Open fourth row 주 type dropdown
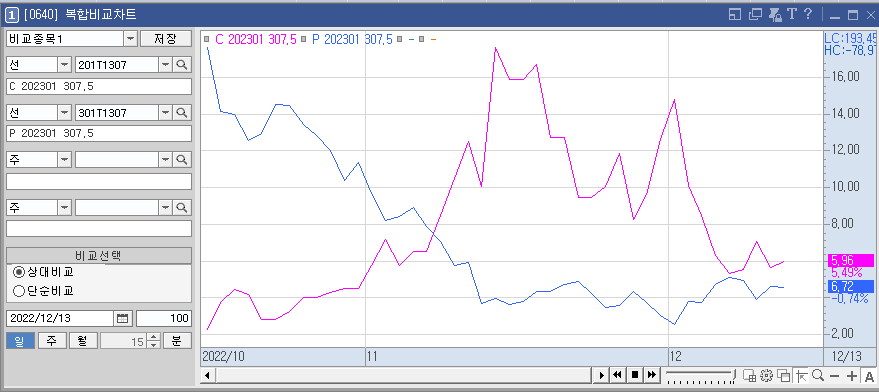 64,207
